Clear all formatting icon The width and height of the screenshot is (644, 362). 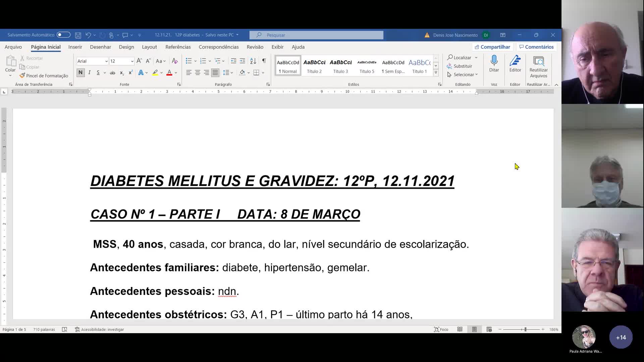pos(174,61)
